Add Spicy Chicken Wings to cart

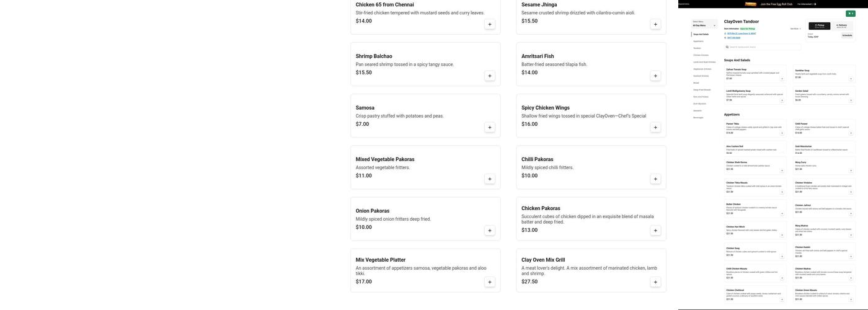pyautogui.click(x=655, y=127)
